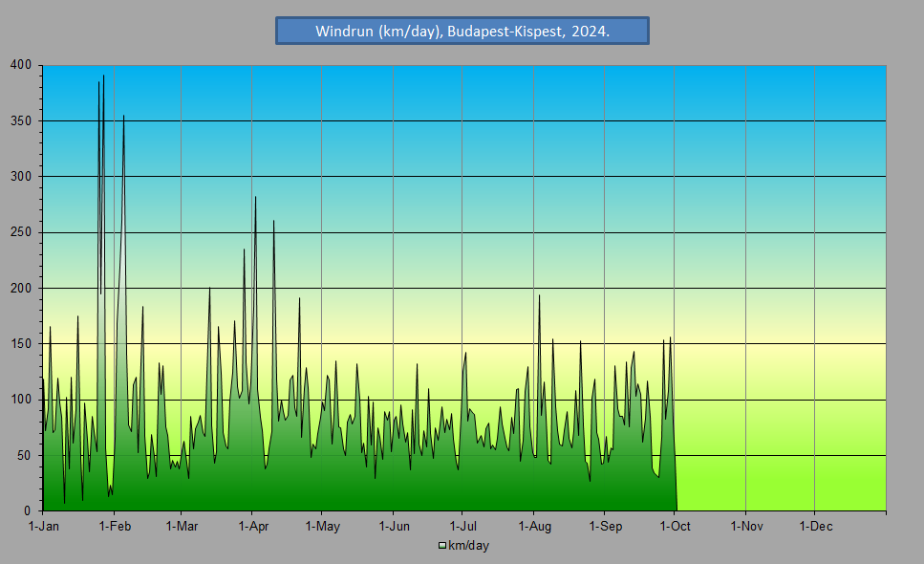Click the 1-Jan x-axis label

(x=44, y=527)
